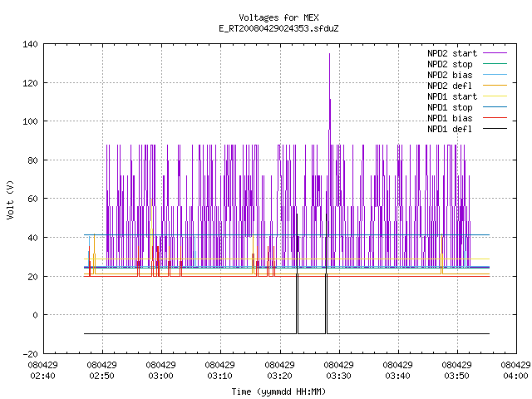
Task: Click the tallest purple spike peak near 135 V
Action: coord(329,54)
